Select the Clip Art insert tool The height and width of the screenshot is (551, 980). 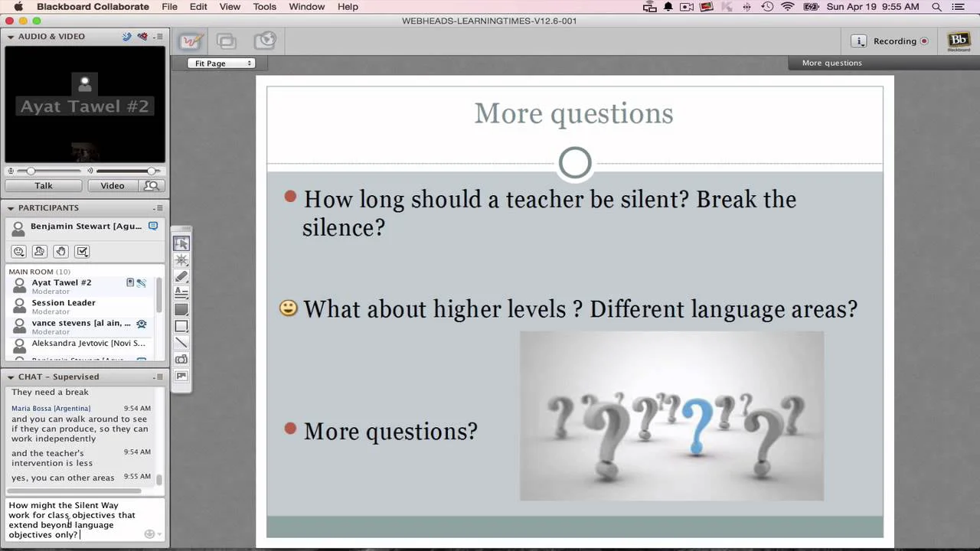pos(181,377)
